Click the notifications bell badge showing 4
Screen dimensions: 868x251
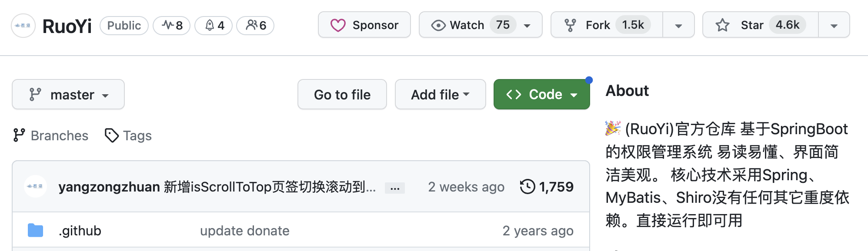214,26
